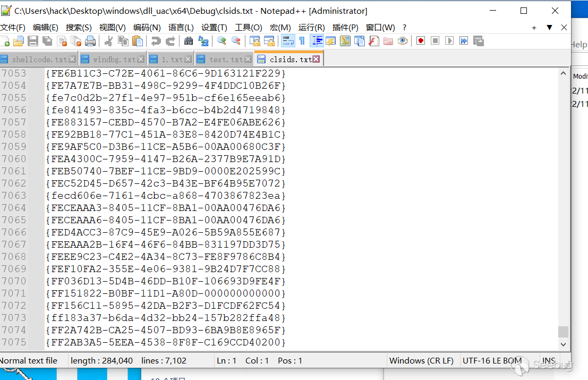588x380 pixels.
Task: Click the Save file toolbar icon
Action: [x=33, y=41]
